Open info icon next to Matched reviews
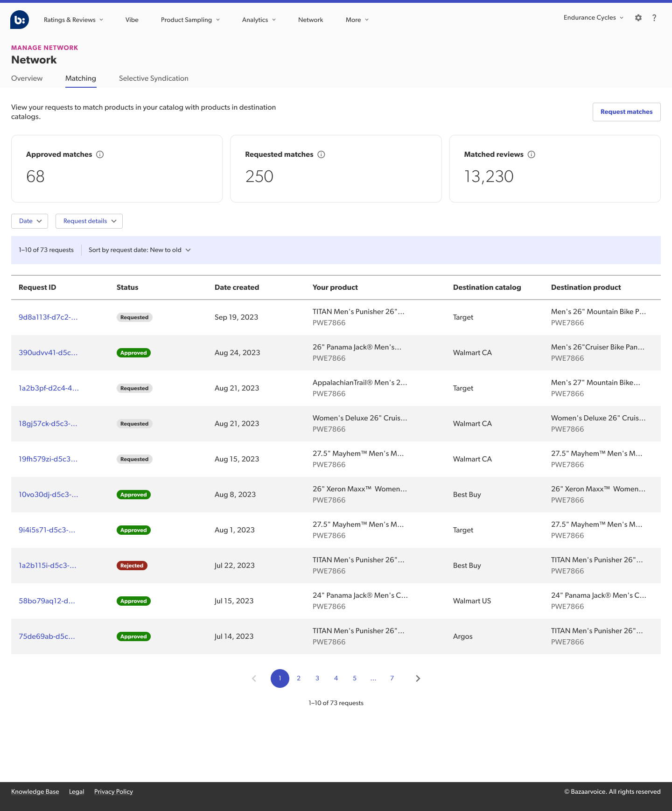The image size is (672, 811). [x=531, y=154]
